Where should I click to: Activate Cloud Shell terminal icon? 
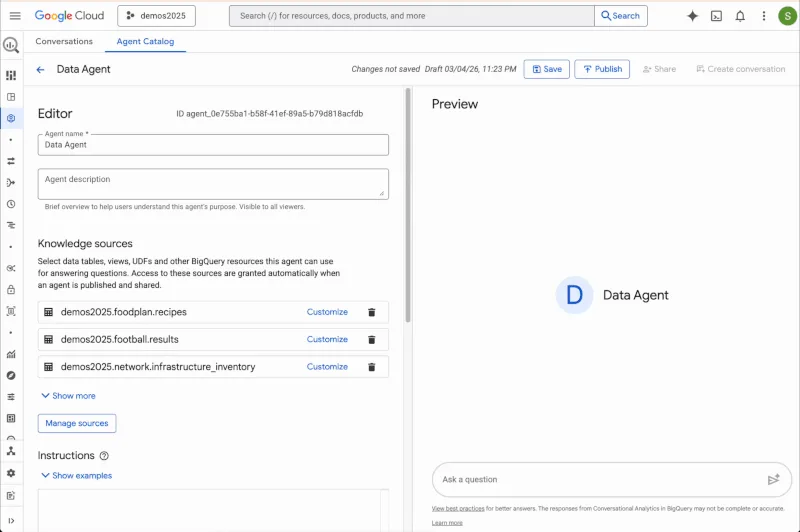tap(716, 16)
